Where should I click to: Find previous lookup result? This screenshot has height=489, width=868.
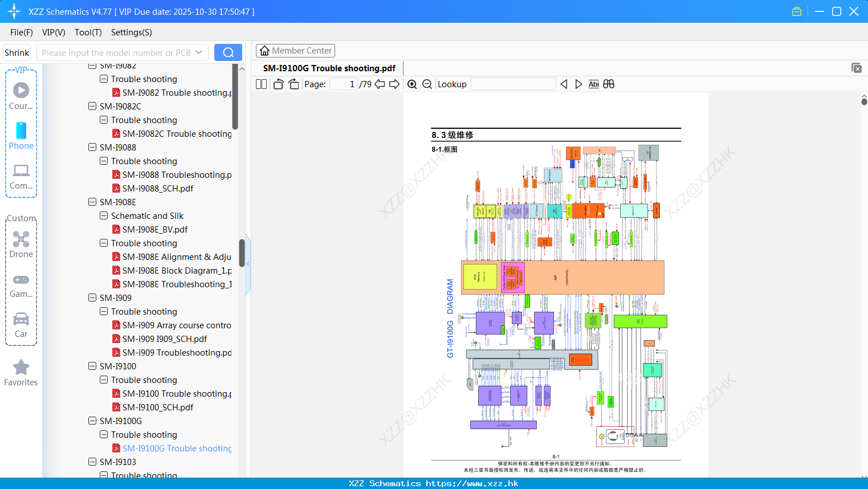pos(564,84)
